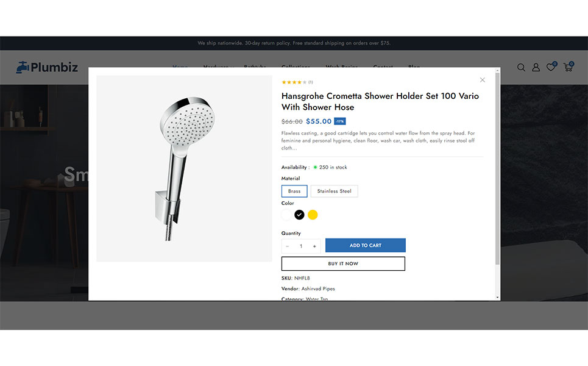
Task: Open the shopping cart icon
Action: [x=568, y=67]
